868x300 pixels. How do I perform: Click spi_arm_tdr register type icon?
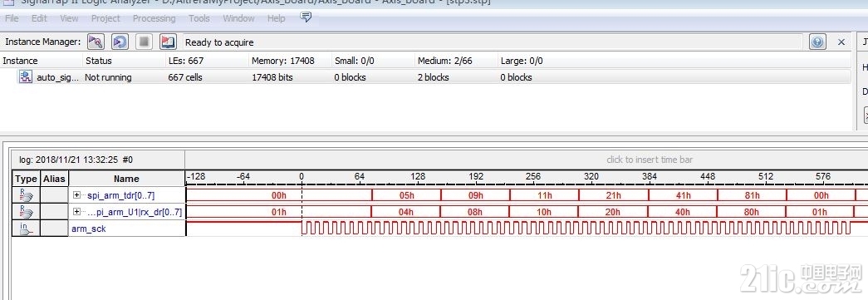(26, 195)
